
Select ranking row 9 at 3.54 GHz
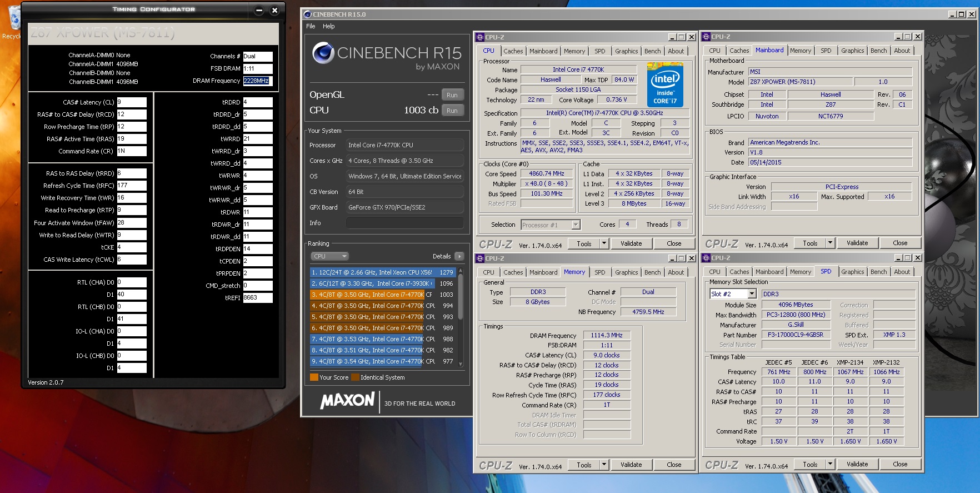pyautogui.click(x=383, y=361)
